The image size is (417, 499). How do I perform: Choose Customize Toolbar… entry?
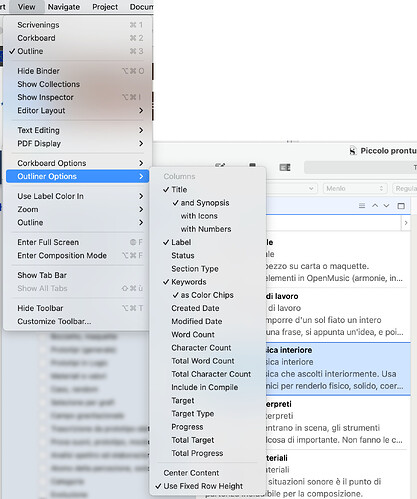[x=54, y=322]
